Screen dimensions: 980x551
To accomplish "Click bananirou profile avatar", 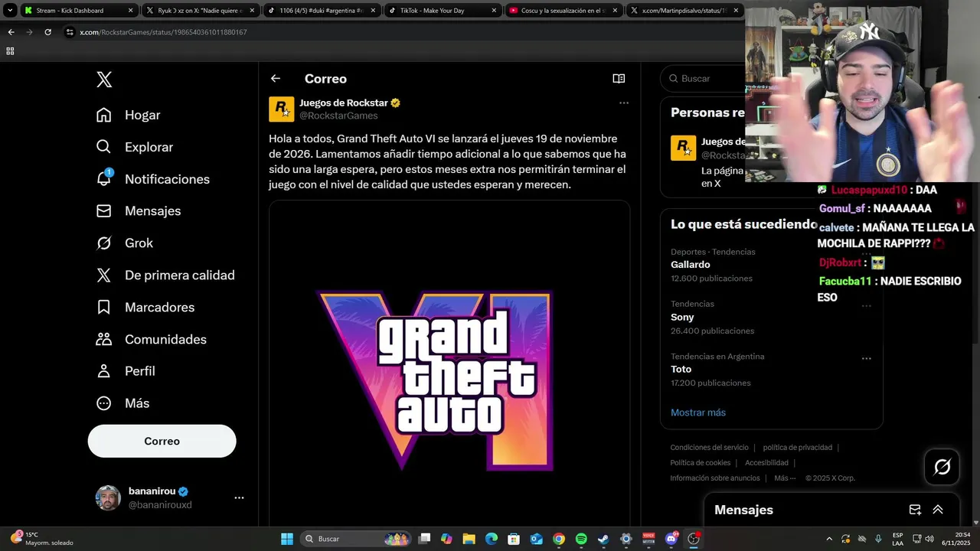I will (x=108, y=497).
